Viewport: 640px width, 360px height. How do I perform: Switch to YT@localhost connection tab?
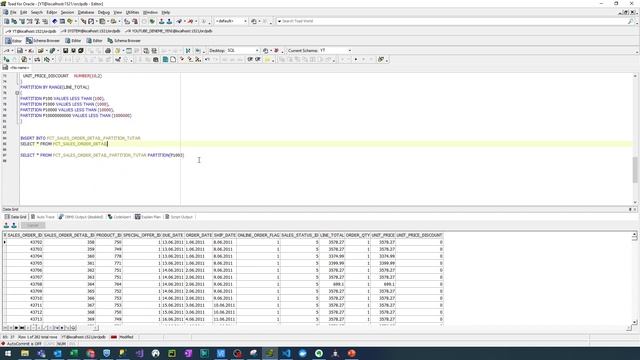click(x=31, y=31)
